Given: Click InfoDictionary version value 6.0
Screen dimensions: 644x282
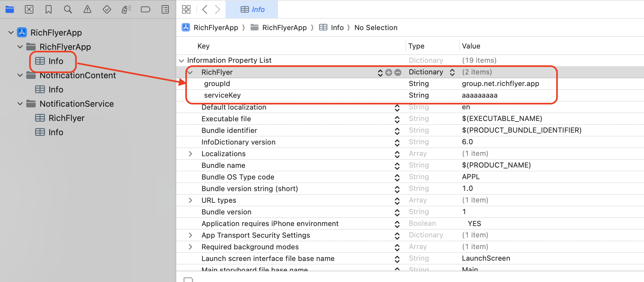Looking at the screenshot, I should click(467, 142).
